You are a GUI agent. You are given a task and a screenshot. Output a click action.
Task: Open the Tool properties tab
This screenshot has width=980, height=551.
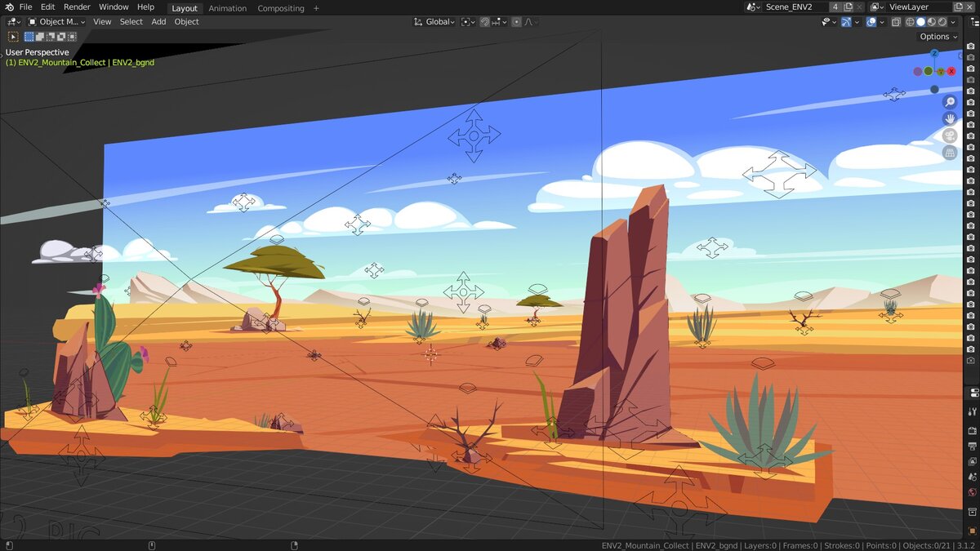pos(972,411)
